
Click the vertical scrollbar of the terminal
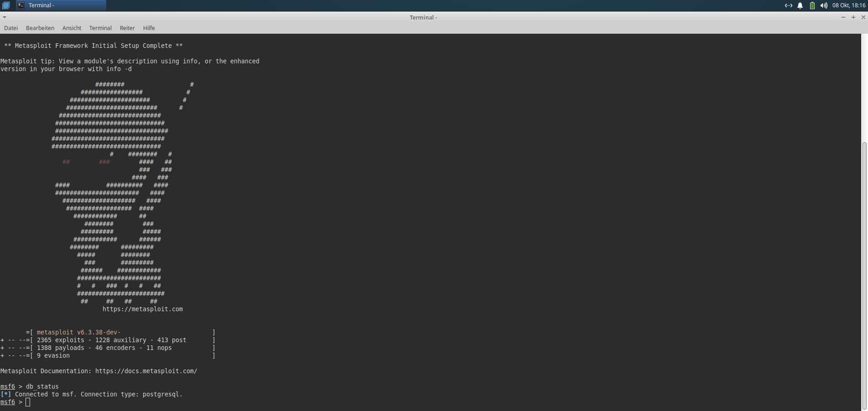[864, 273]
